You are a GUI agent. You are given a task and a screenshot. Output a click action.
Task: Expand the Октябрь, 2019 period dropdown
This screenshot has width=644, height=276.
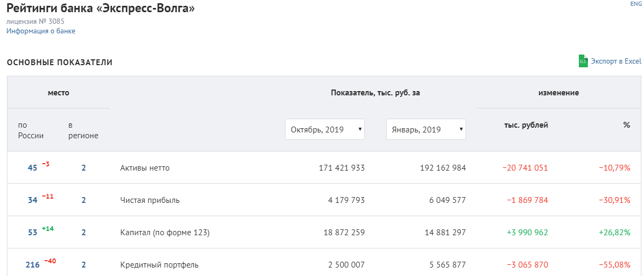point(325,129)
